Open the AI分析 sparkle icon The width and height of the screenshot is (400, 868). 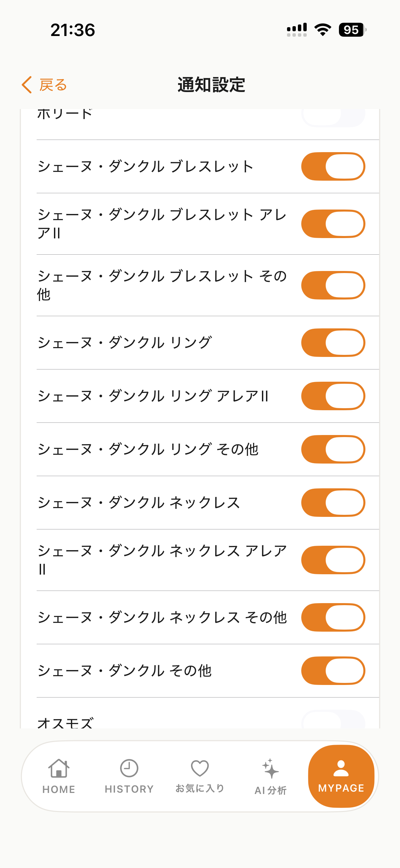[x=270, y=768]
